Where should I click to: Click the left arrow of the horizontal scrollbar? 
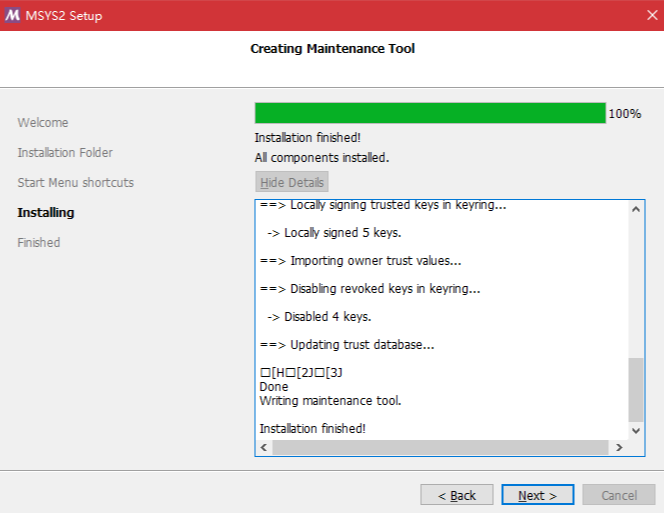(x=264, y=447)
